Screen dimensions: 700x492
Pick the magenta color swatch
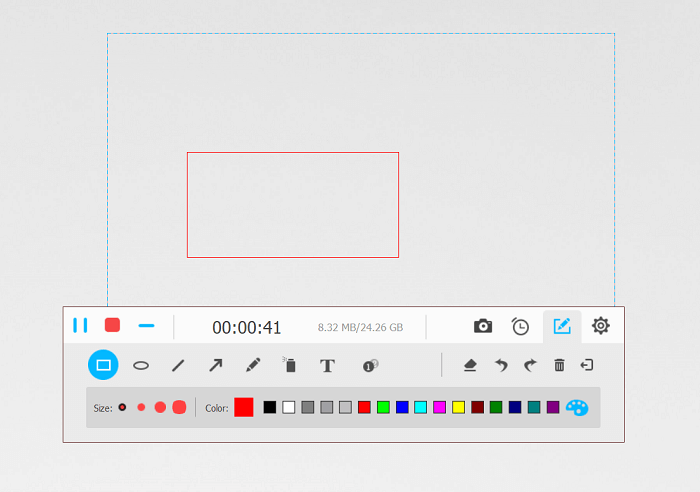[x=439, y=407]
